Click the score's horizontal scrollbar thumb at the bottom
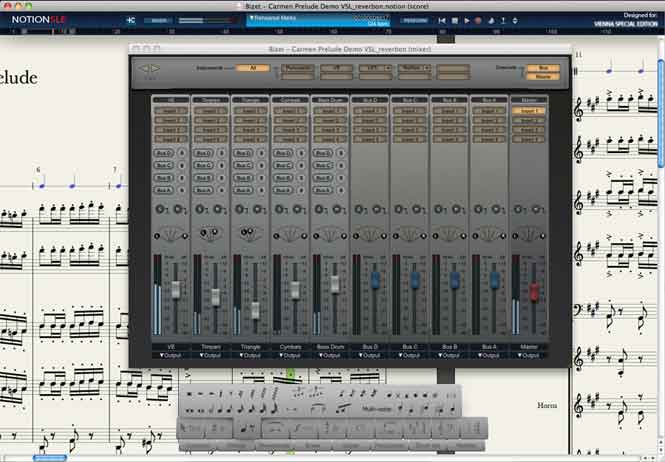 [x=50, y=458]
